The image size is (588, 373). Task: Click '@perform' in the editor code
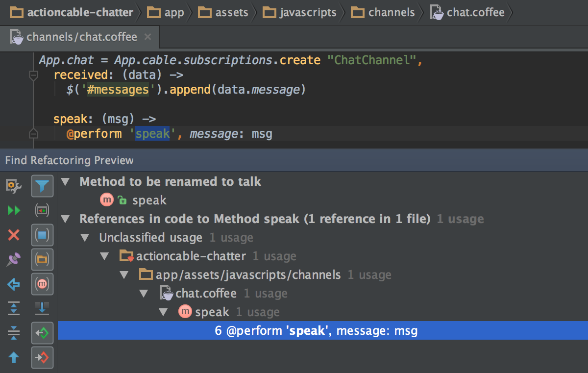tap(94, 134)
